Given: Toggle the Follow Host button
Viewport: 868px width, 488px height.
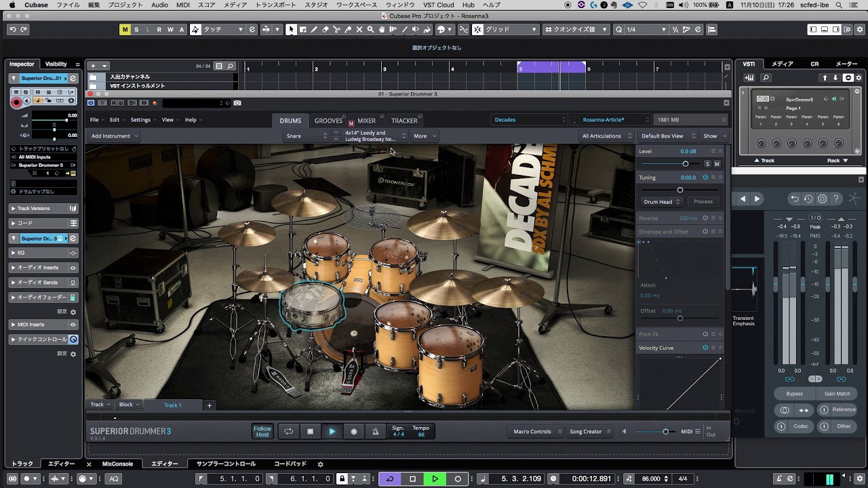Looking at the screenshot, I should point(262,431).
